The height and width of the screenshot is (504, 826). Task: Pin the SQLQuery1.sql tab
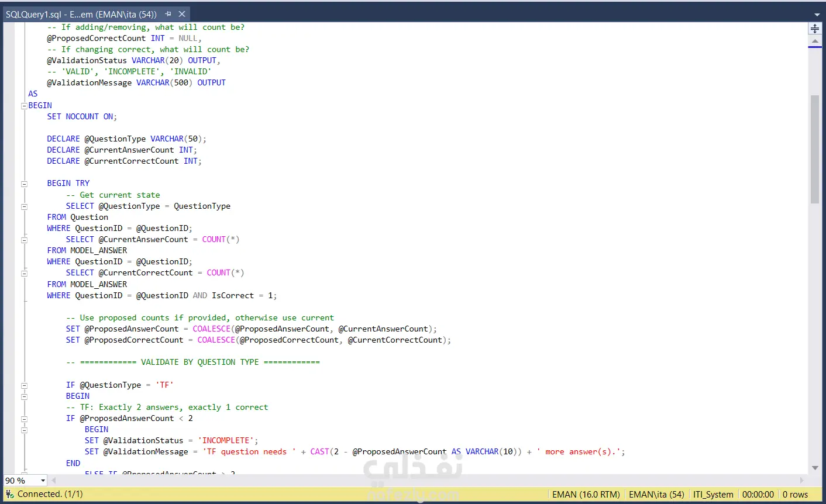[168, 14]
